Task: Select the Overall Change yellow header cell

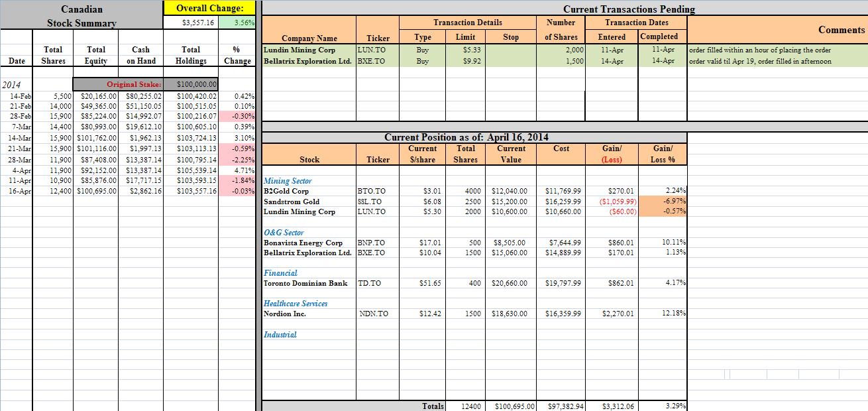Action: 209,9
